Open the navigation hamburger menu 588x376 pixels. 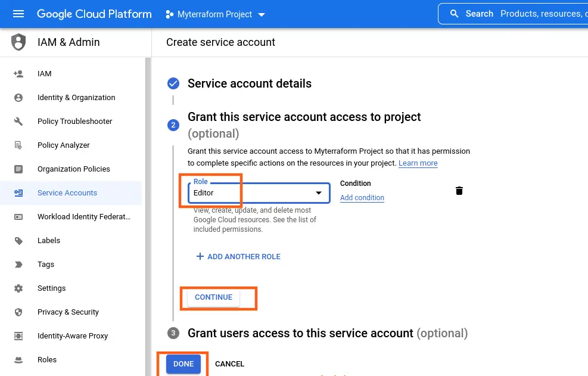[x=18, y=14]
